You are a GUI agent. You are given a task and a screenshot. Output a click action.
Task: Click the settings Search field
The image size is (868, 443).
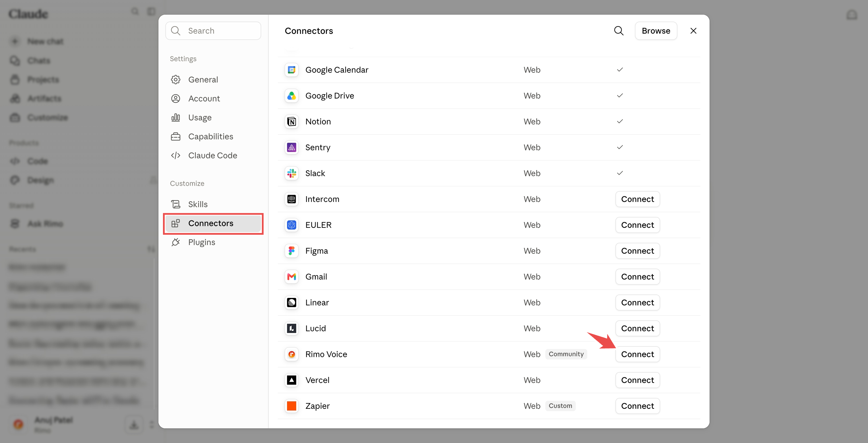point(213,31)
